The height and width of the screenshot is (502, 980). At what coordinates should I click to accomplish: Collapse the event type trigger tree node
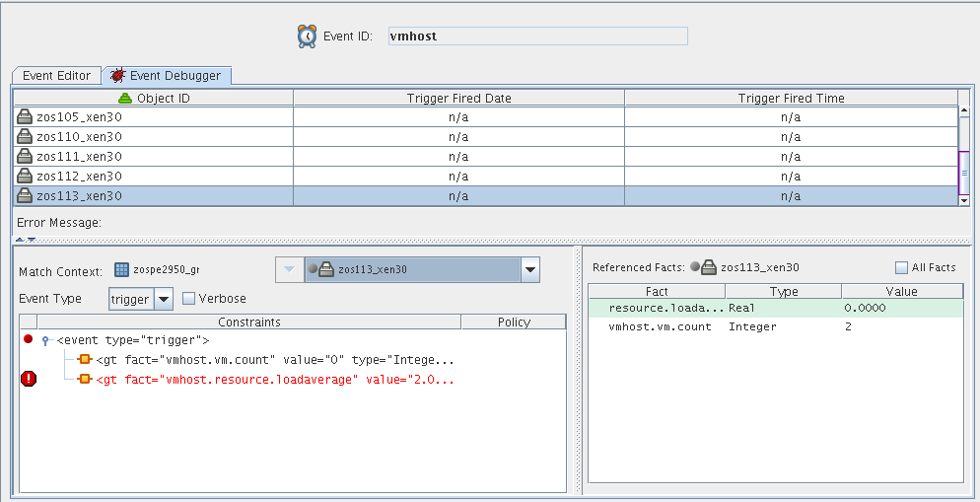[x=45, y=340]
